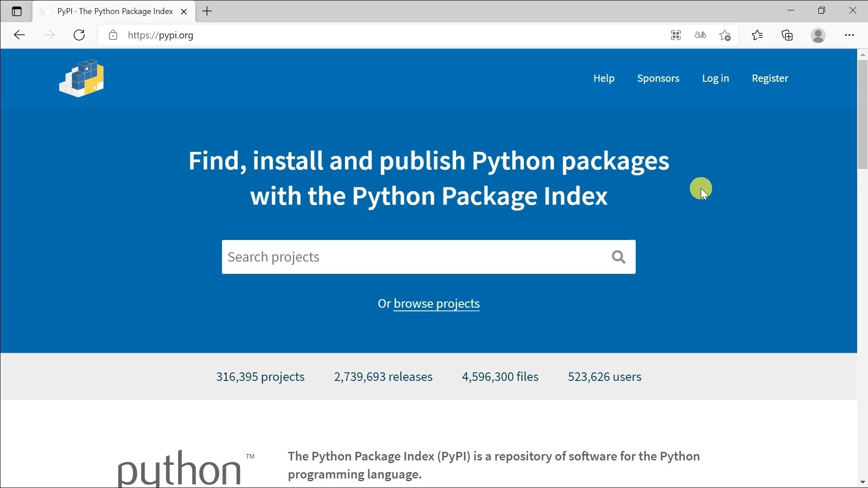
Task: Open the Favorites list
Action: [x=757, y=35]
